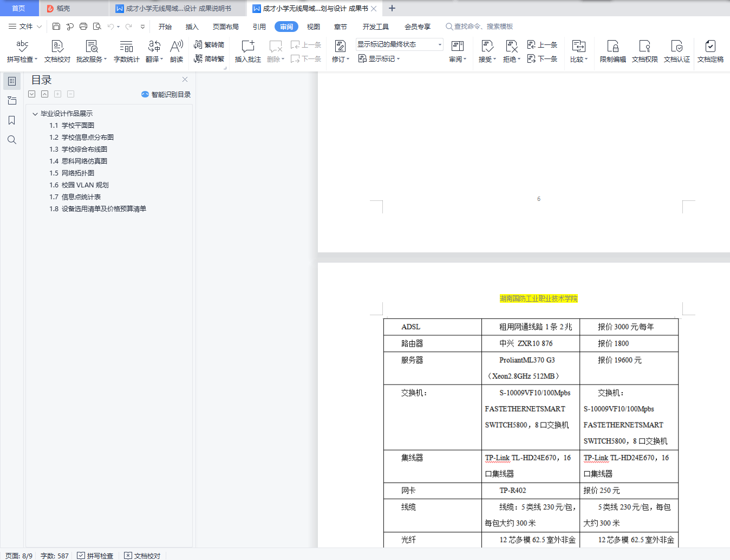The image size is (730, 560).
Task: Click the undo arrow icon
Action: [110, 26]
